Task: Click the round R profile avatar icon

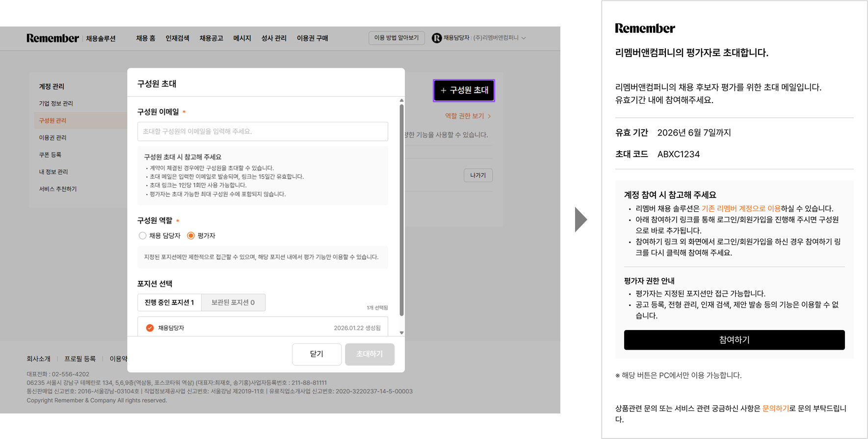Action: pos(436,38)
